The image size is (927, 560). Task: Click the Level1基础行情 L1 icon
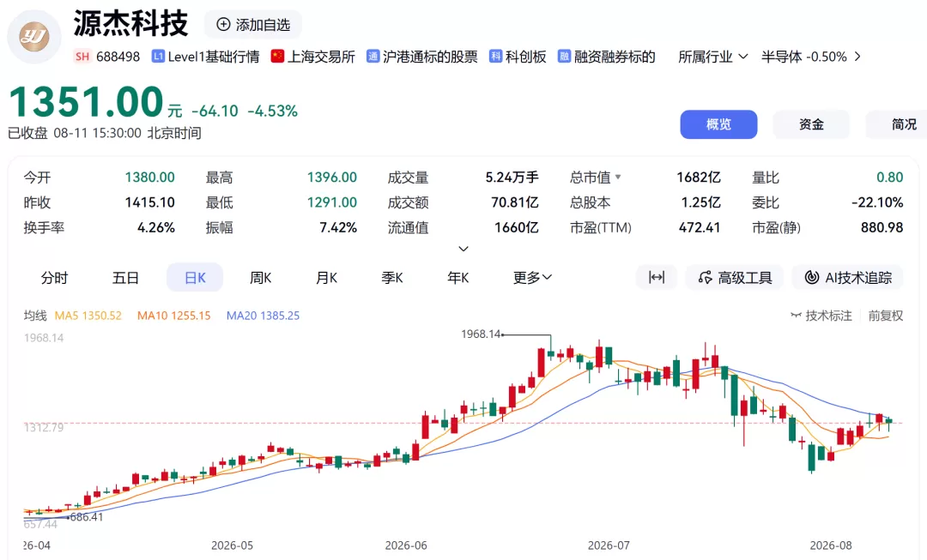click(158, 57)
